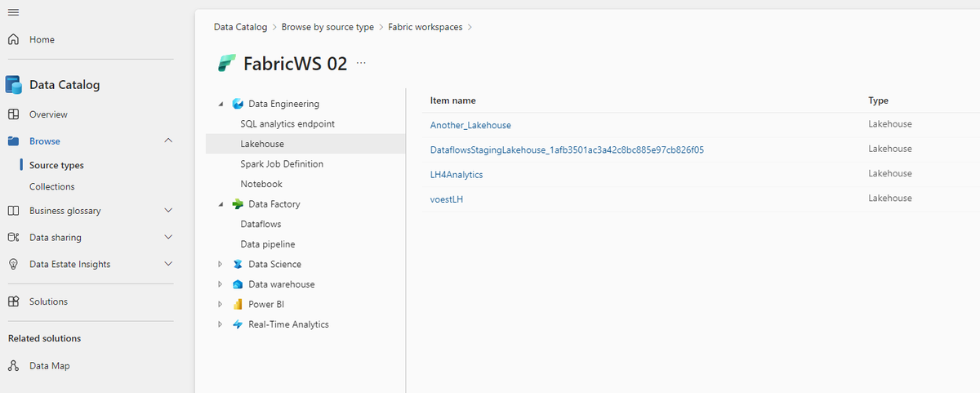This screenshot has height=393, width=980.
Task: Select Notebook tree item
Action: pyautogui.click(x=261, y=184)
